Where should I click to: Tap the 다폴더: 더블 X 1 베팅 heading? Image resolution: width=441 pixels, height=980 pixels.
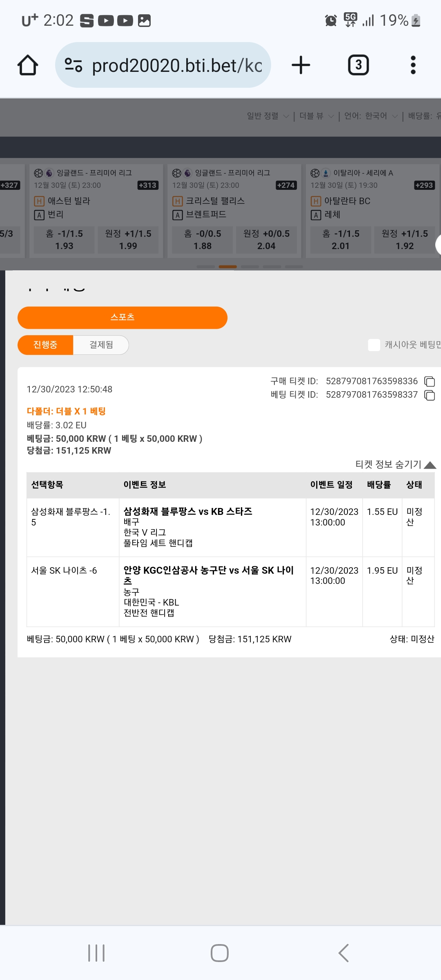(66, 411)
